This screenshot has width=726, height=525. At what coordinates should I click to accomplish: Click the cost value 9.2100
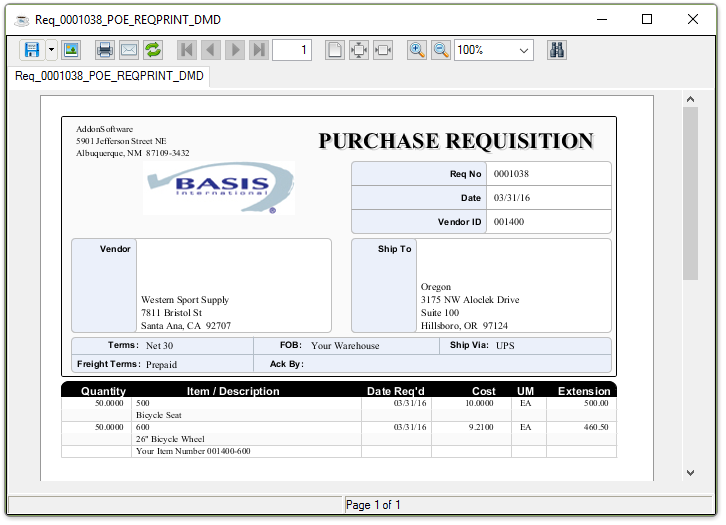[481, 427]
